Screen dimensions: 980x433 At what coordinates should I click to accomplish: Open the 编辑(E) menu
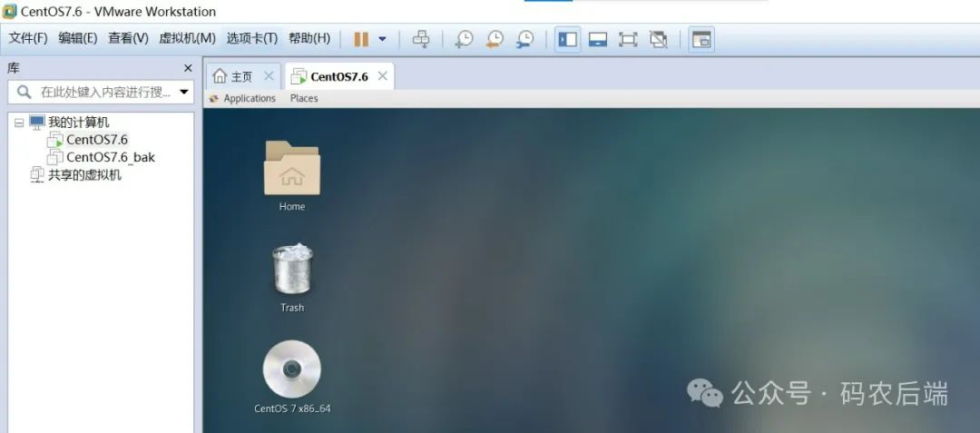point(78,38)
